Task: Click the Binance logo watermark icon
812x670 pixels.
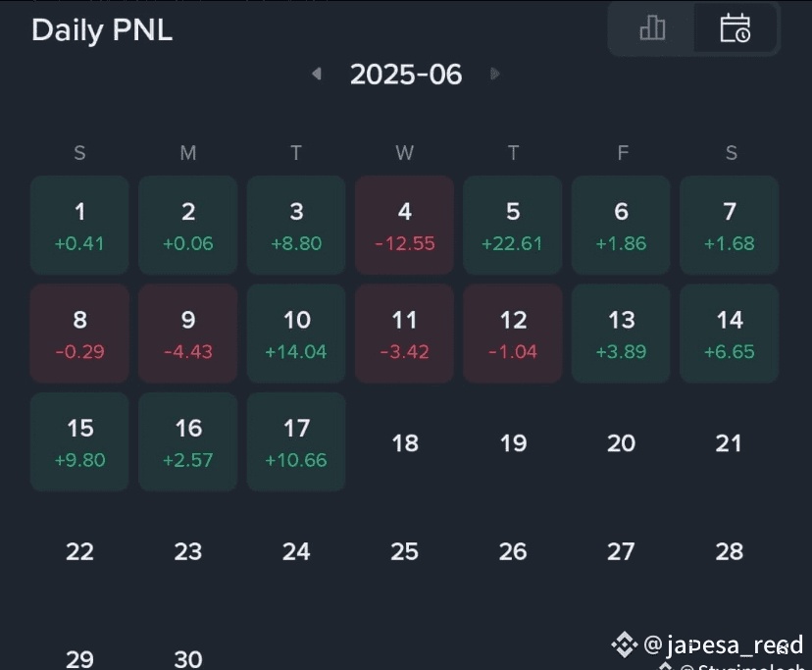Action: point(624,644)
